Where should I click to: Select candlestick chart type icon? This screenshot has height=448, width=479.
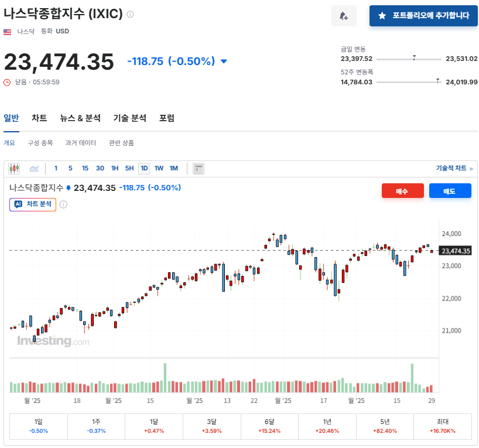[x=14, y=169]
